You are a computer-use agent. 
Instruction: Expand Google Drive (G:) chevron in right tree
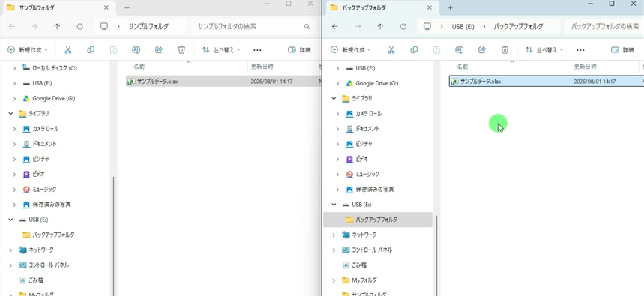click(337, 83)
